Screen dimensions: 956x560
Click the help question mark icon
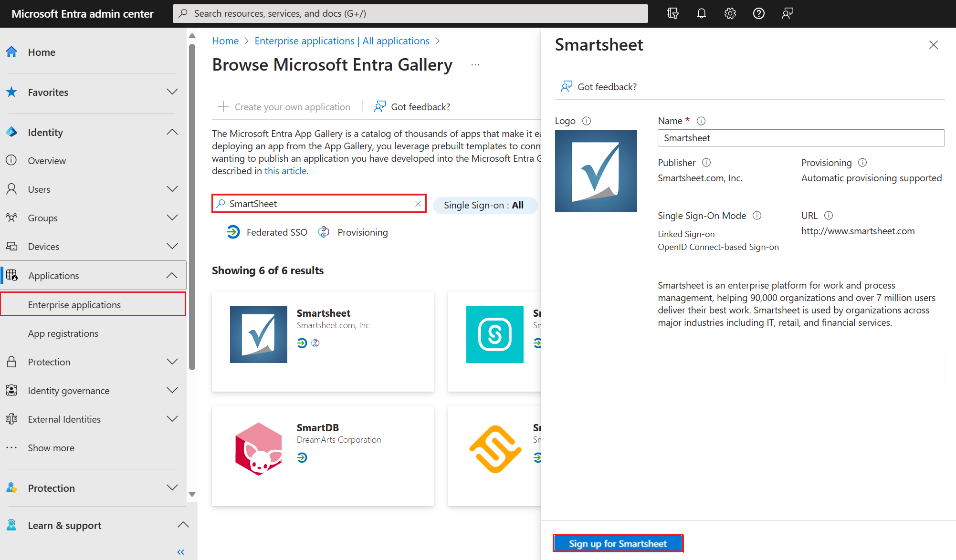pyautogui.click(x=758, y=13)
